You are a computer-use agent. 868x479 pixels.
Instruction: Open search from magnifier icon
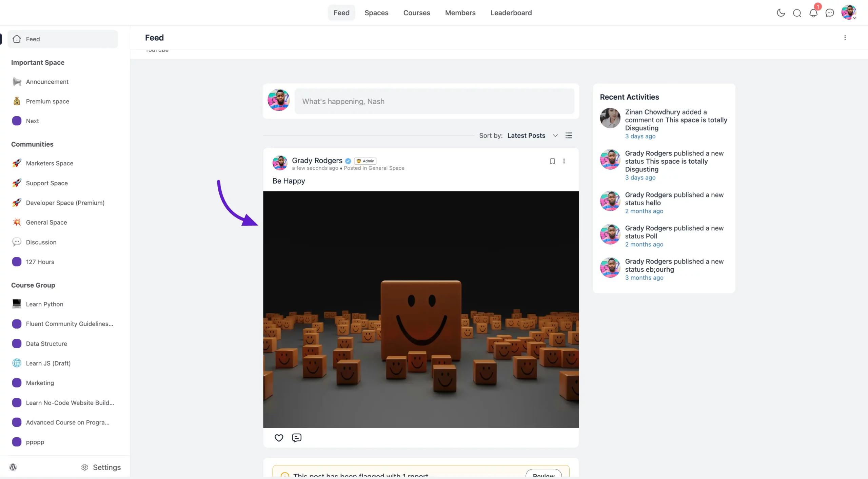(x=797, y=13)
